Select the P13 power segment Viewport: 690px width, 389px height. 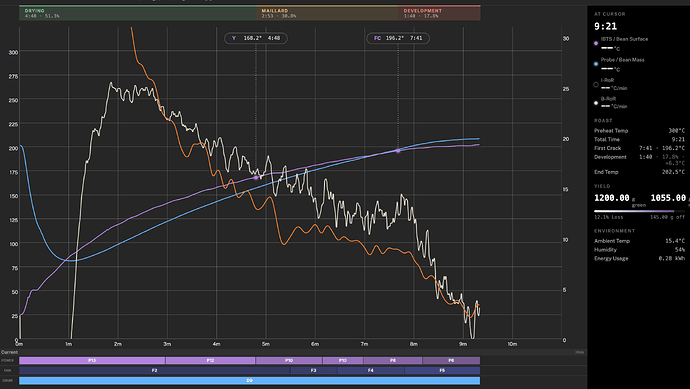point(92,360)
